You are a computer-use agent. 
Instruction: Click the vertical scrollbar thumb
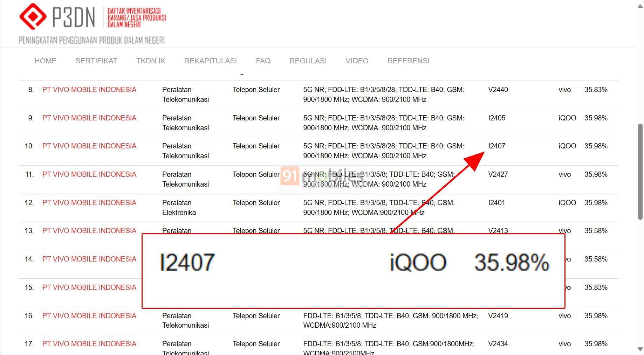pyautogui.click(x=640, y=172)
